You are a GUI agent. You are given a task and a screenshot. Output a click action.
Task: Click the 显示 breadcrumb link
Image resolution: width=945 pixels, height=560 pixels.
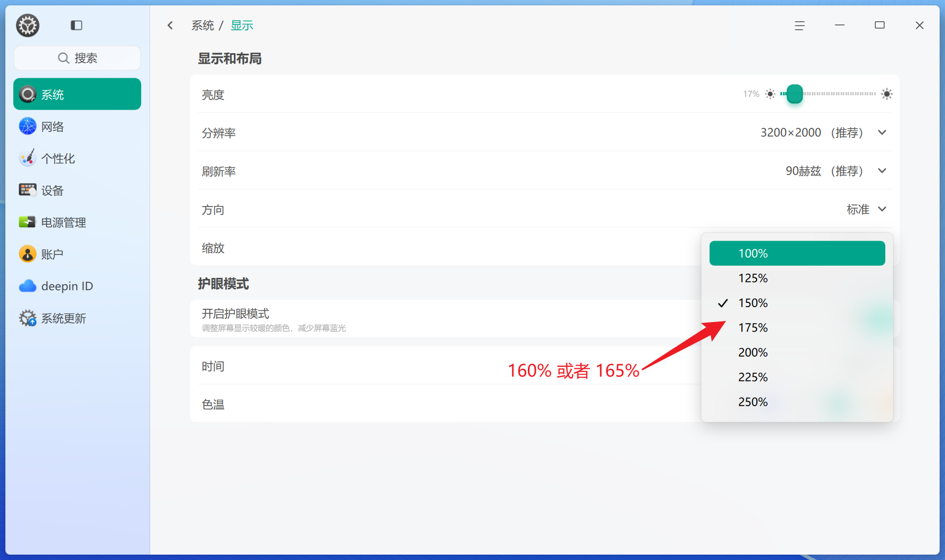coord(242,26)
